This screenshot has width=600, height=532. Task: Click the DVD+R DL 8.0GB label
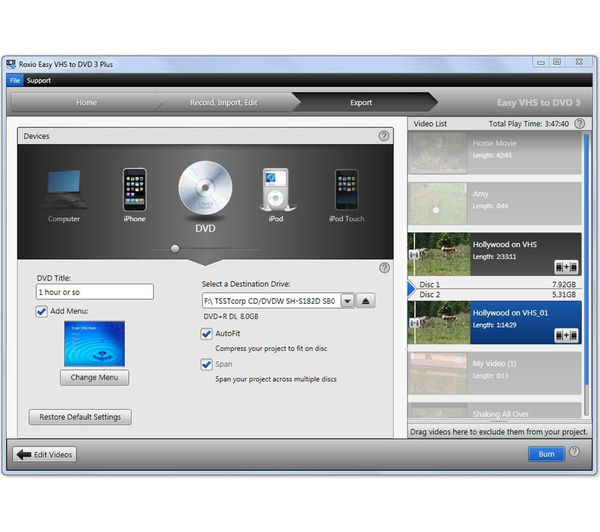231,317
